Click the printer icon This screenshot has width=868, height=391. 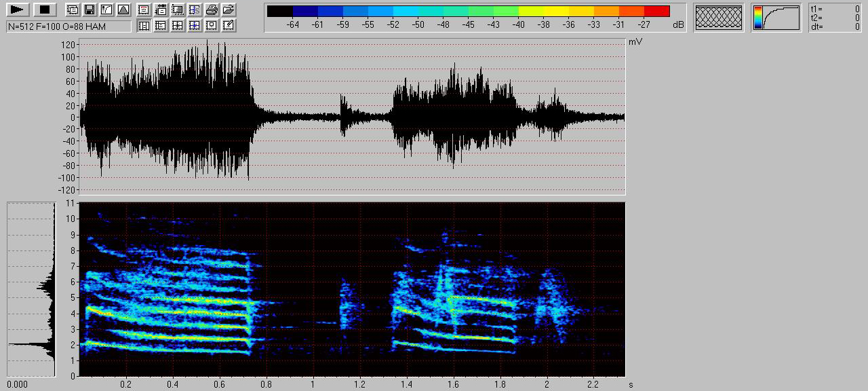click(x=212, y=10)
